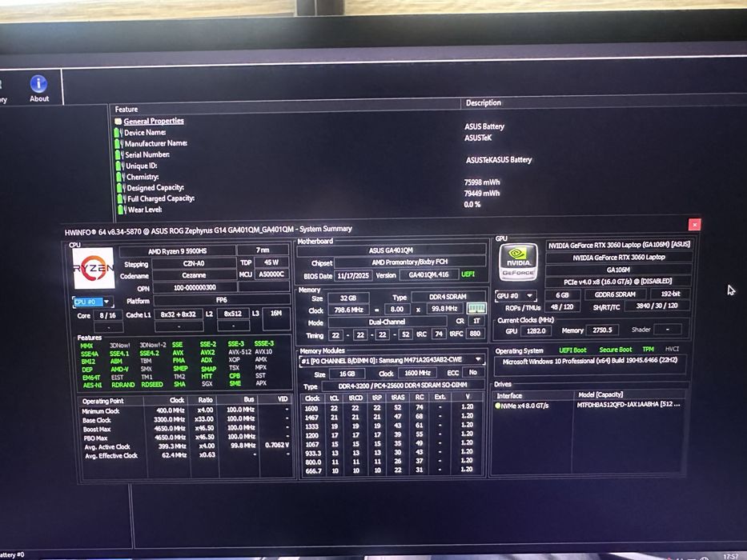Click the GPU clock 1282.0 field
This screenshot has height=560, width=747.
(536, 330)
